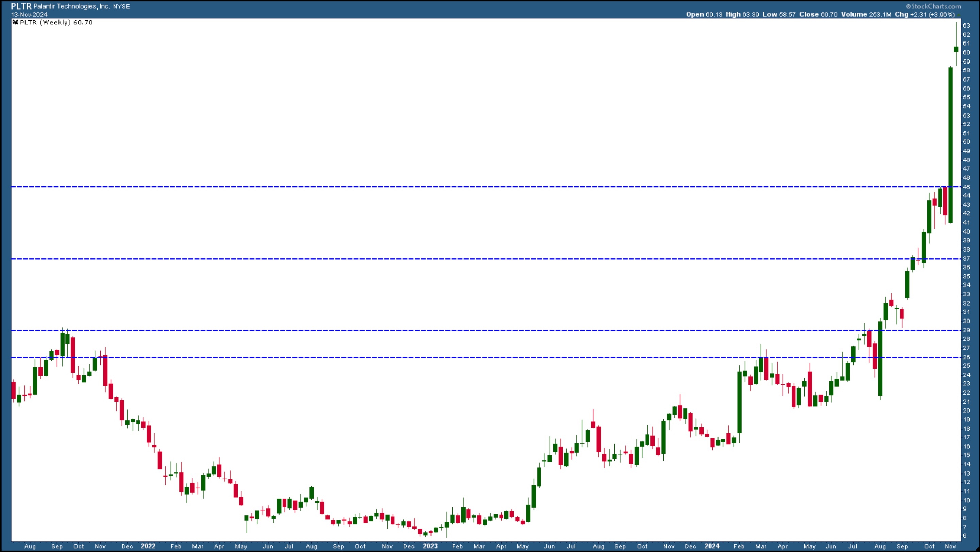Click the Open 60.13 value
Image resolution: width=980 pixels, height=552 pixels.
point(704,15)
